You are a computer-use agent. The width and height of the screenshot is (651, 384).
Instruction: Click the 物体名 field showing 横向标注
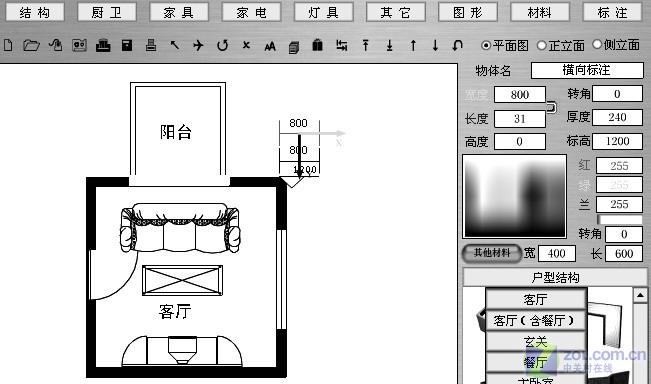tap(587, 70)
